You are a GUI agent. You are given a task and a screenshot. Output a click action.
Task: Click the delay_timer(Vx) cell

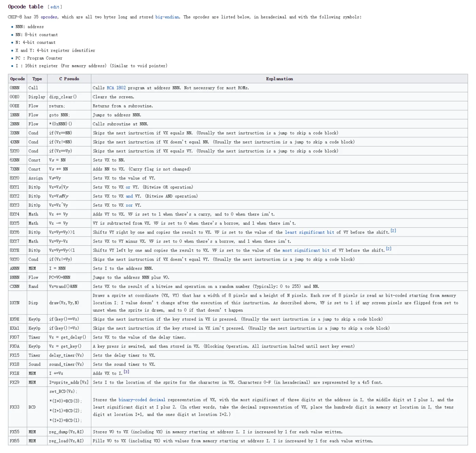point(69,355)
